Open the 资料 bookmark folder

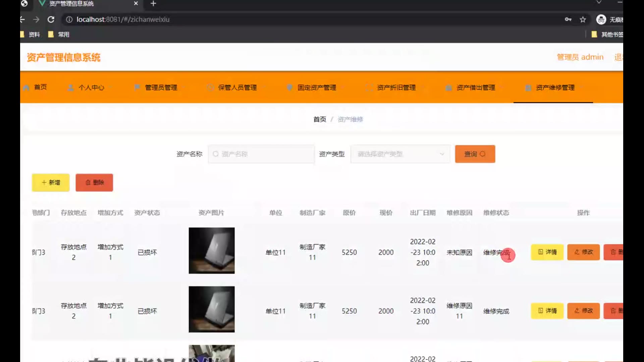(x=30, y=35)
